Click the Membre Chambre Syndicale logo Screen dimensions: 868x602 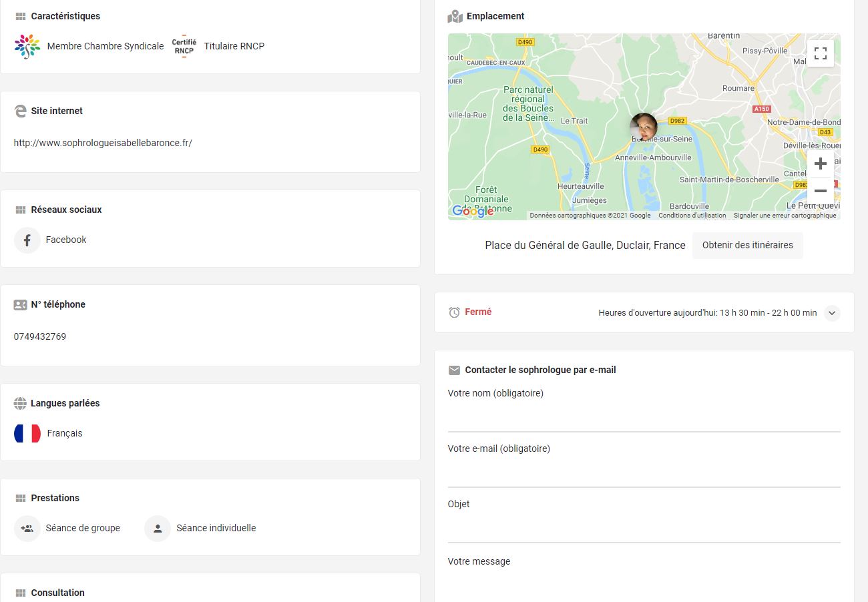[x=27, y=47]
